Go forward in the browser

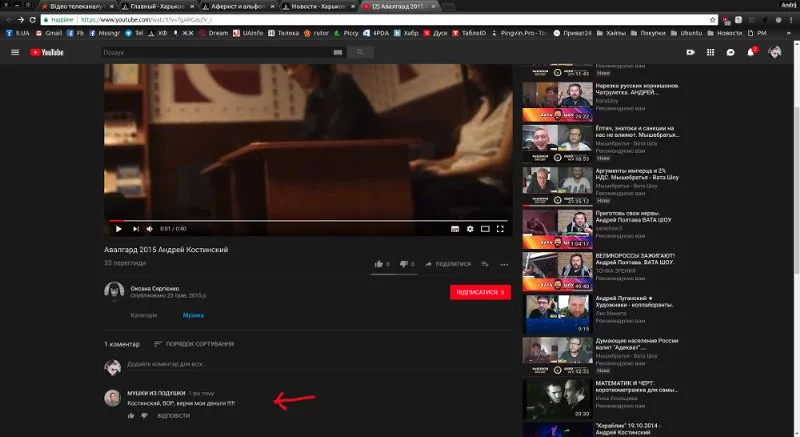pyautogui.click(x=20, y=19)
